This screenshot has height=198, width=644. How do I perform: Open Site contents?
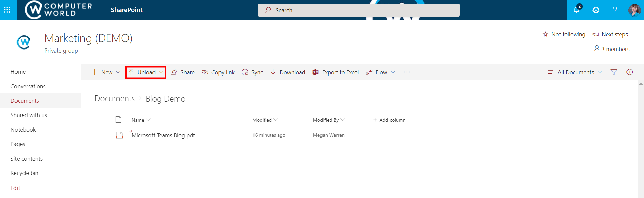pos(27,159)
